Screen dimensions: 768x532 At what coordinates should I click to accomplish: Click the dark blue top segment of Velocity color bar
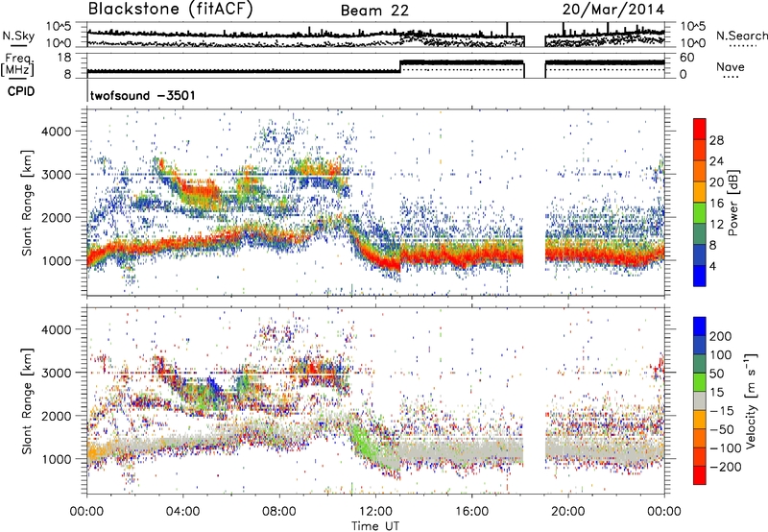(x=700, y=326)
